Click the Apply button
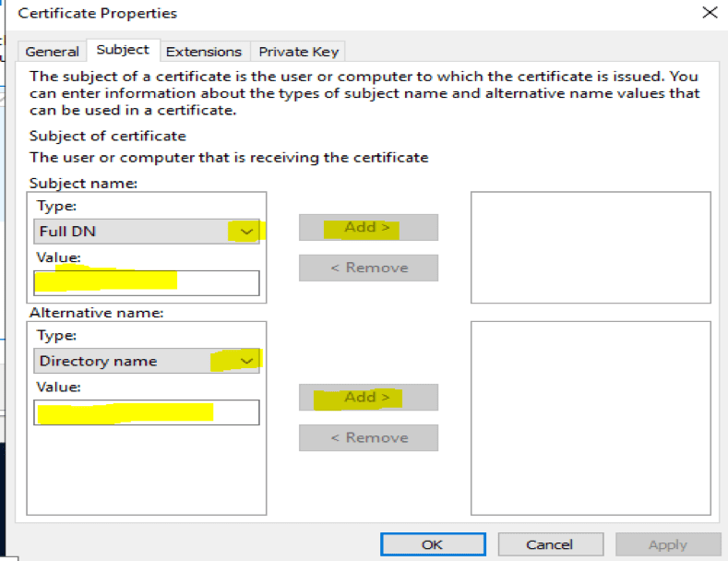Screen dimensions: 728x561 pyautogui.click(x=667, y=544)
